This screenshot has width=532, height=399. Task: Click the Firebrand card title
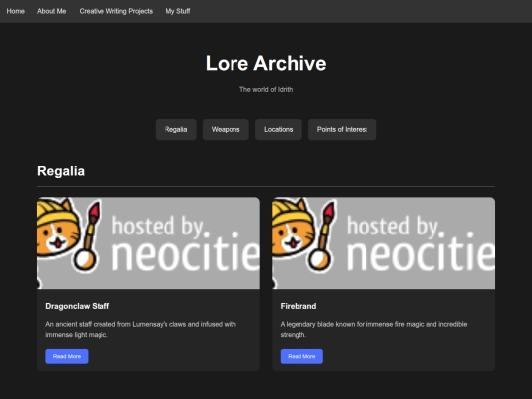[299, 306]
